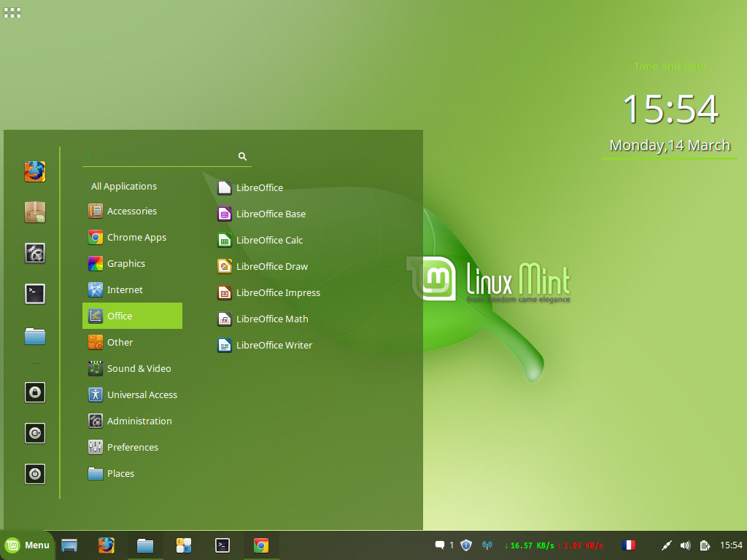Click Show Desktop in the panel
The image size is (747, 560).
point(69,545)
